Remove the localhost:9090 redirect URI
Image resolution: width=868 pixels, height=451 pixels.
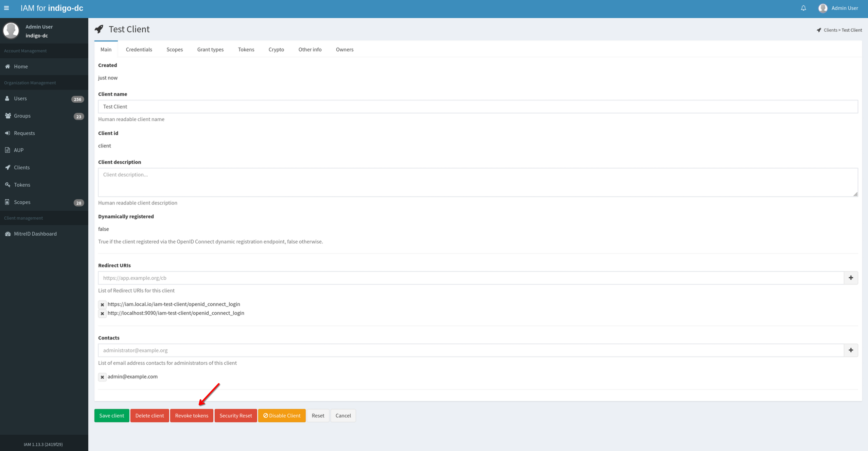click(x=102, y=313)
